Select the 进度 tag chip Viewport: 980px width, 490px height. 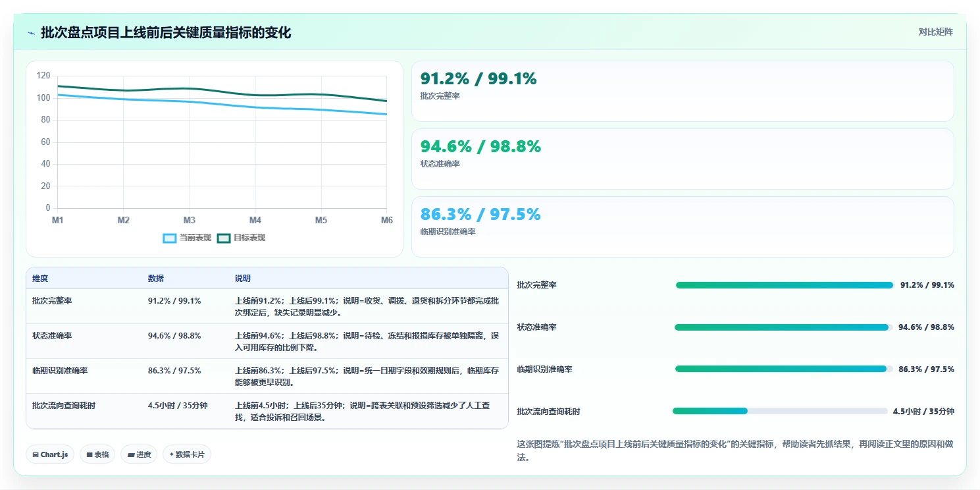pyautogui.click(x=139, y=454)
